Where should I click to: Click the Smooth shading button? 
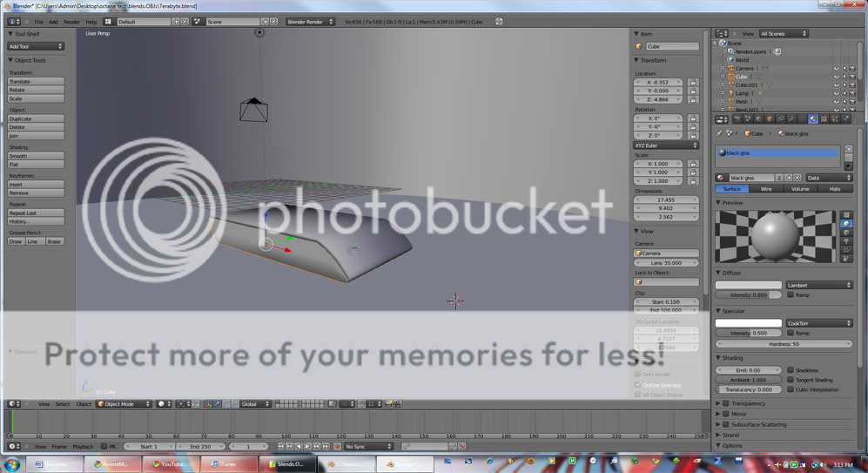pyautogui.click(x=36, y=156)
